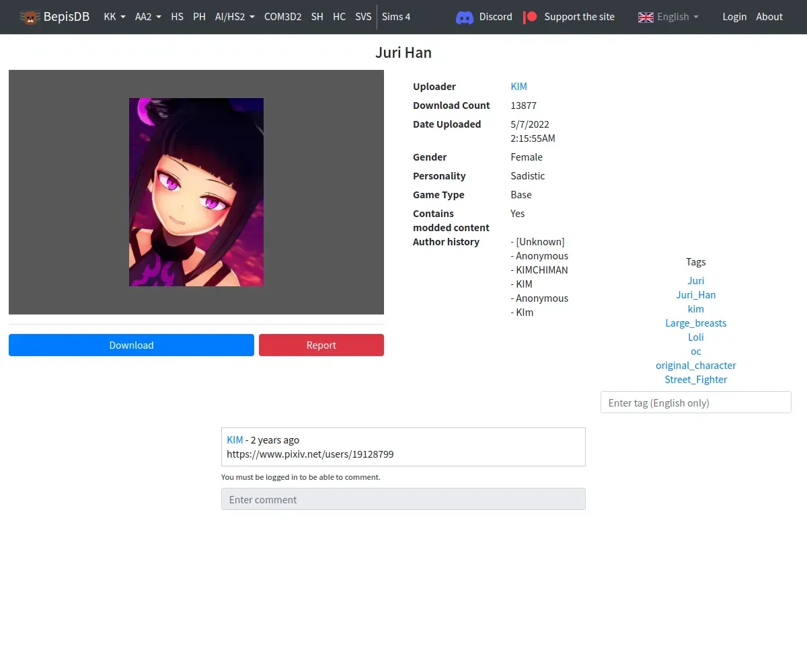Open the SVS section
This screenshot has width=807, height=672.
[x=363, y=17]
